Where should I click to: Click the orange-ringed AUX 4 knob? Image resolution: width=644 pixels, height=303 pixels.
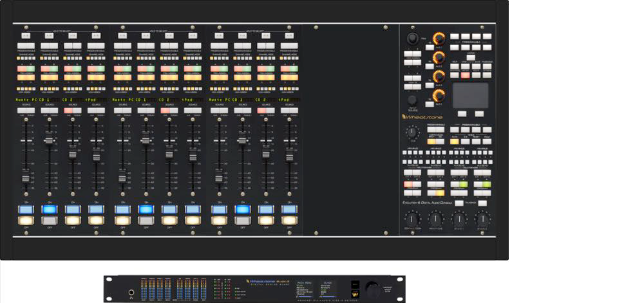point(439,96)
